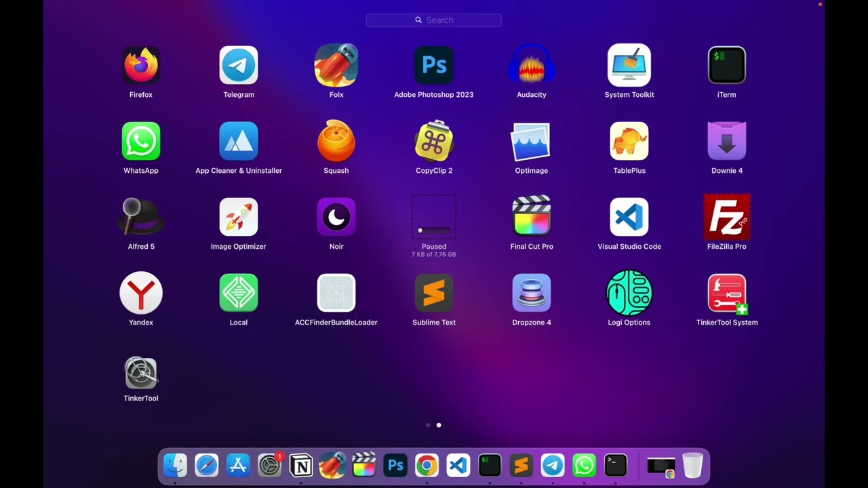This screenshot has width=868, height=488.
Task: Click Telegram icon in the Dock
Action: click(553, 466)
